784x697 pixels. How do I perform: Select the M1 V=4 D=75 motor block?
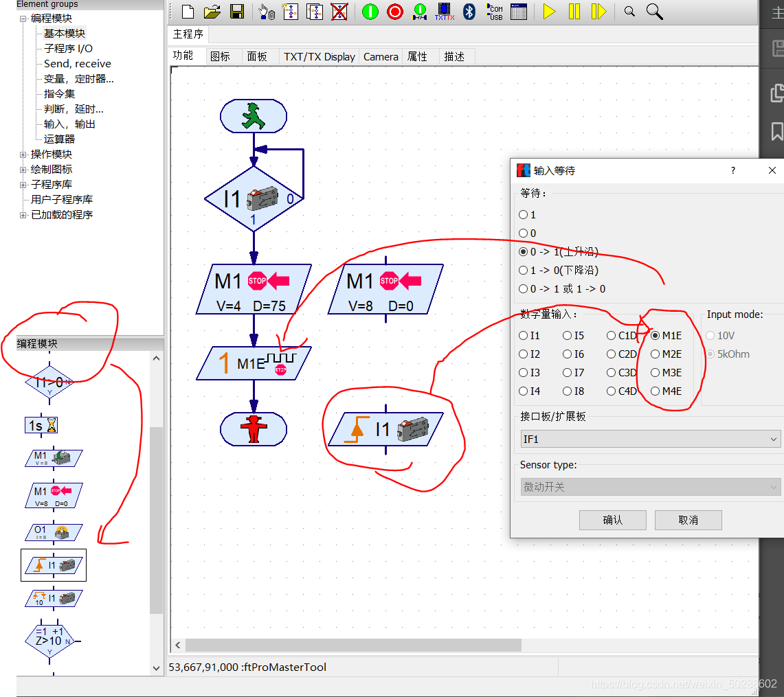[x=254, y=289]
